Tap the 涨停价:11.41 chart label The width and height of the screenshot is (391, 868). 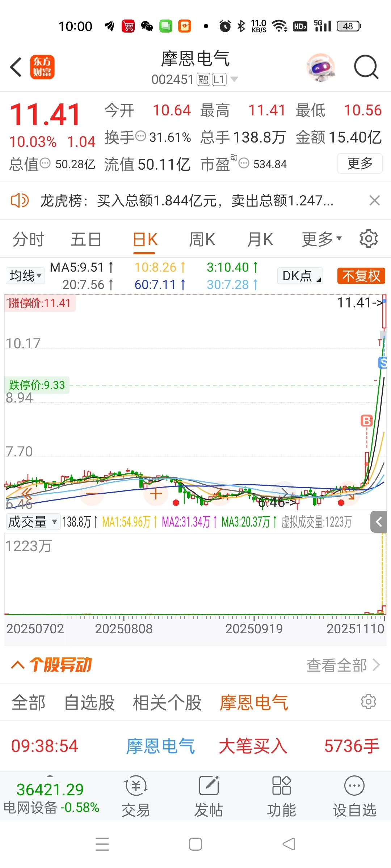(40, 303)
